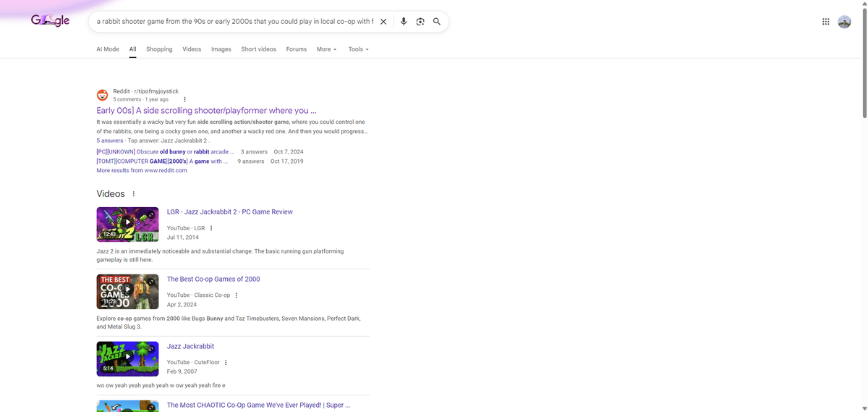Image resolution: width=868 pixels, height=412 pixels.
Task: Click the page scrollbar up arrow
Action: pyautogui.click(x=864, y=4)
